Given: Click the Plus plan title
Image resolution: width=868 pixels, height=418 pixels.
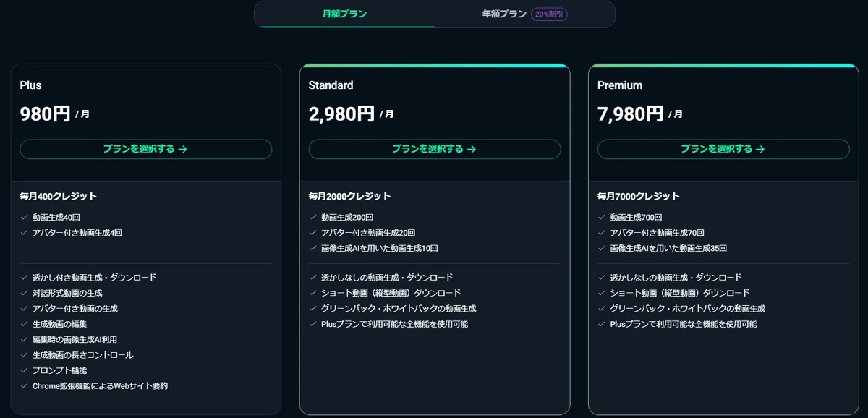Looking at the screenshot, I should tap(30, 85).
